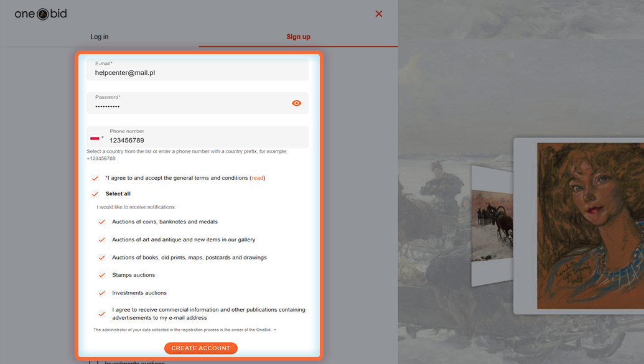
Task: Click the phone prefix hint text
Action: coord(187,155)
